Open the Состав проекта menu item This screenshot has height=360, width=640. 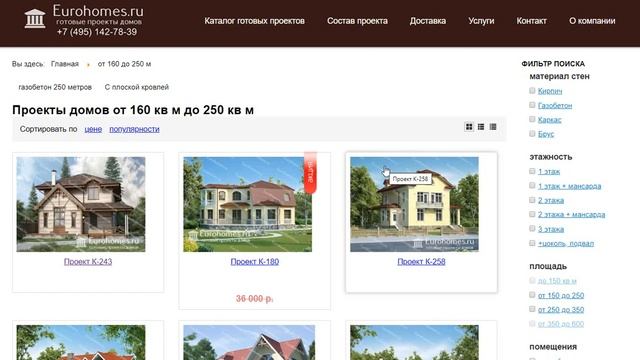coord(357,21)
